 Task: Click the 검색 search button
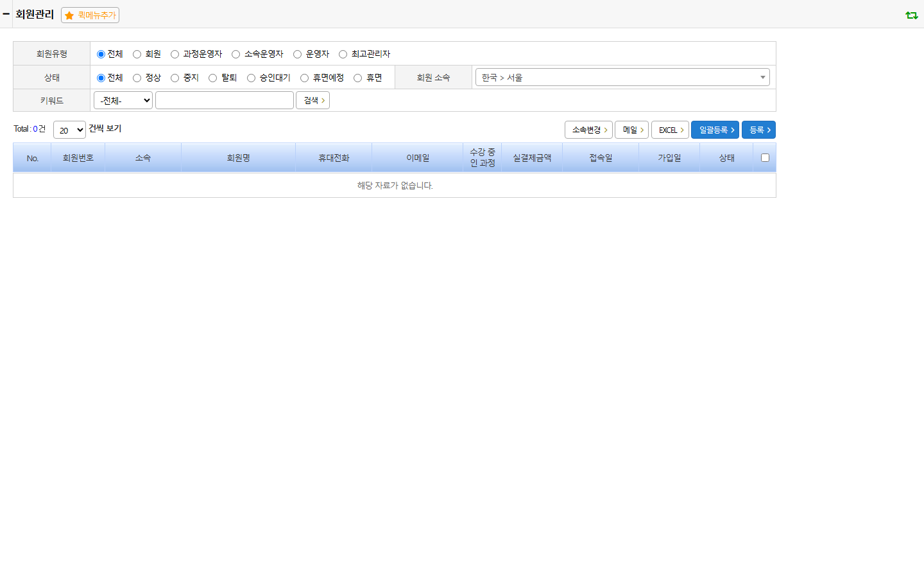click(x=312, y=100)
